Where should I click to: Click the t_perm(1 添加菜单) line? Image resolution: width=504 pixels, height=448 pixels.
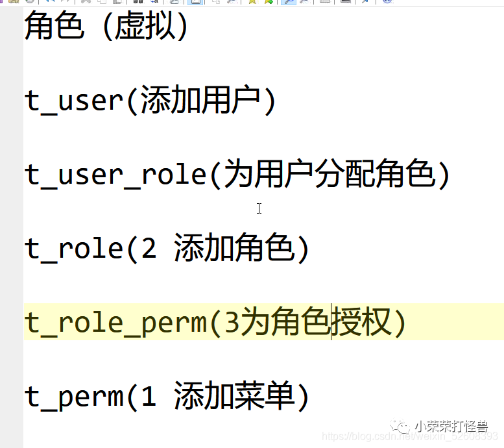167,396
